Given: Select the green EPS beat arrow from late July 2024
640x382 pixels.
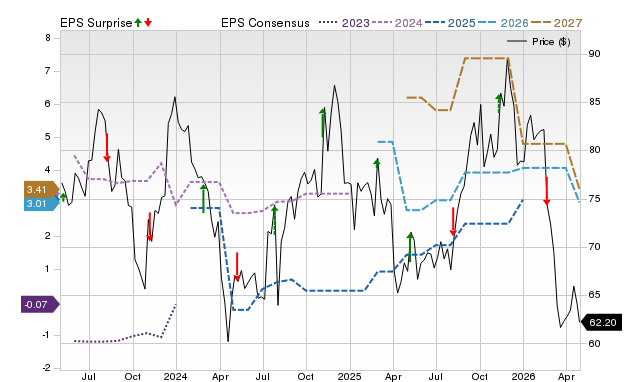Looking at the screenshot, I should 275,220.
